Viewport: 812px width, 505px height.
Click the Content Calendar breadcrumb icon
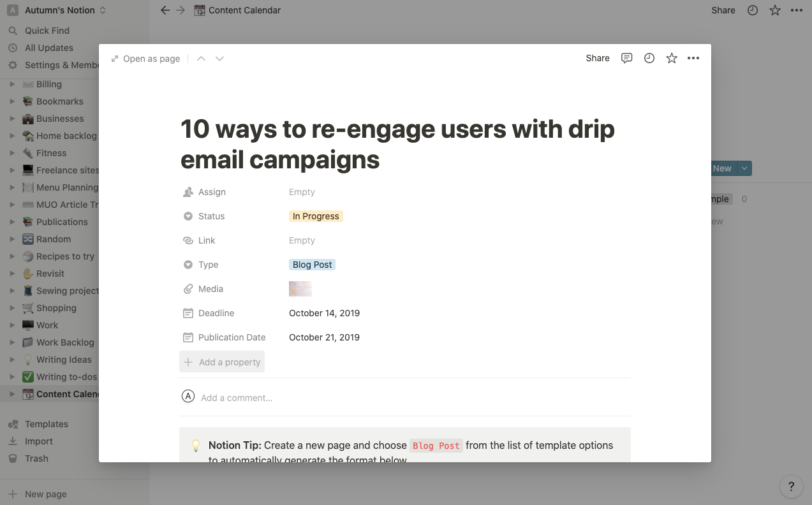pyautogui.click(x=199, y=10)
